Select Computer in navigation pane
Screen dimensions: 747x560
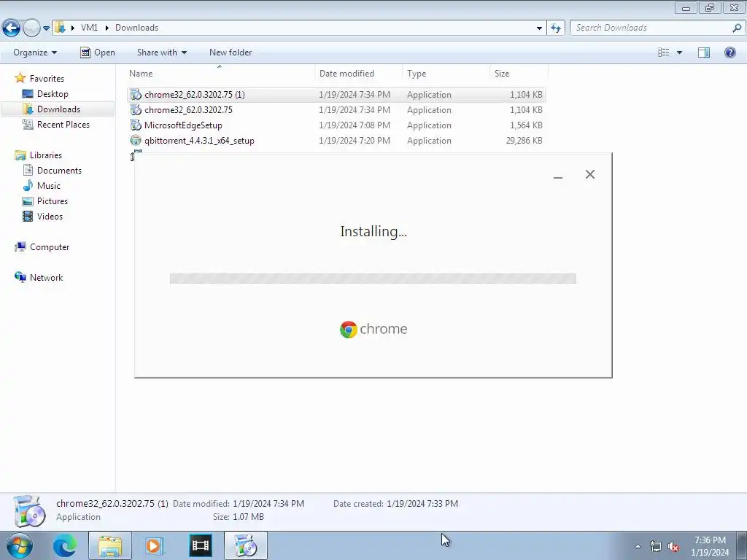point(50,247)
